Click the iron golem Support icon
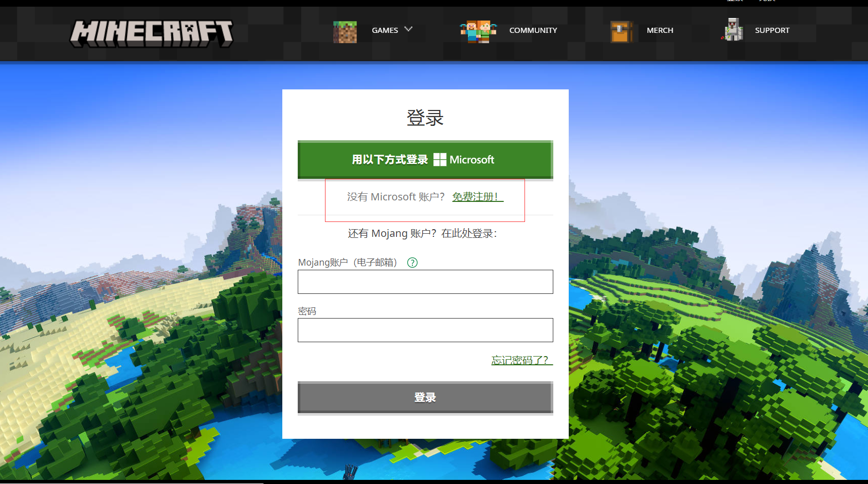868x484 pixels. pos(733,30)
